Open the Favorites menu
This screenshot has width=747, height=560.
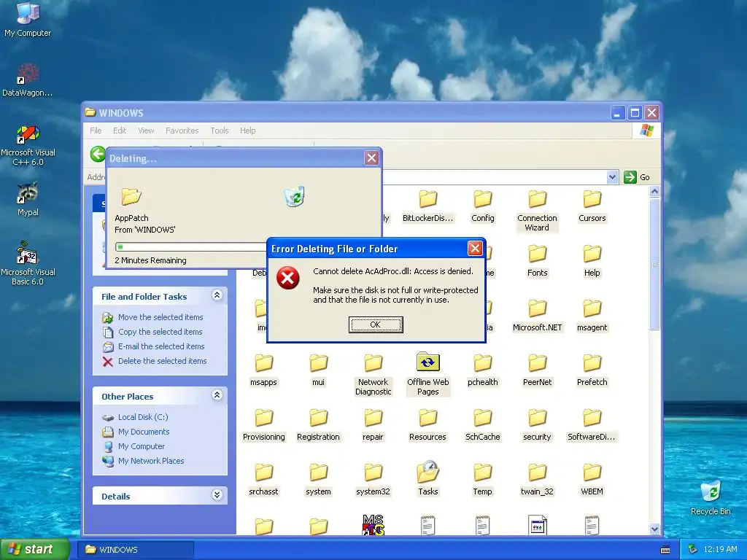[x=182, y=131]
